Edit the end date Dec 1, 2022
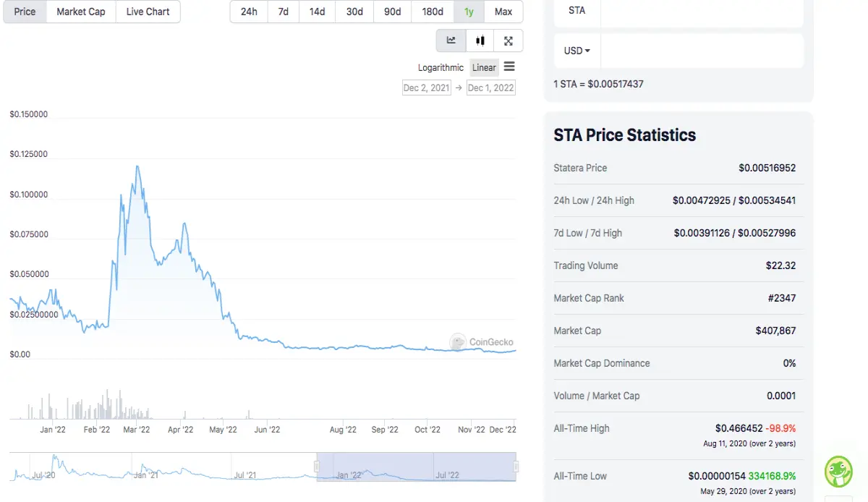The image size is (868, 502). [491, 88]
